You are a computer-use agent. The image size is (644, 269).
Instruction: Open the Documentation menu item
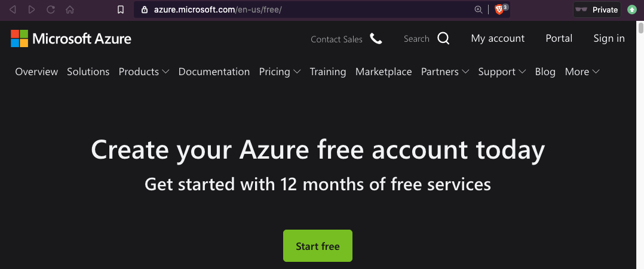[214, 72]
